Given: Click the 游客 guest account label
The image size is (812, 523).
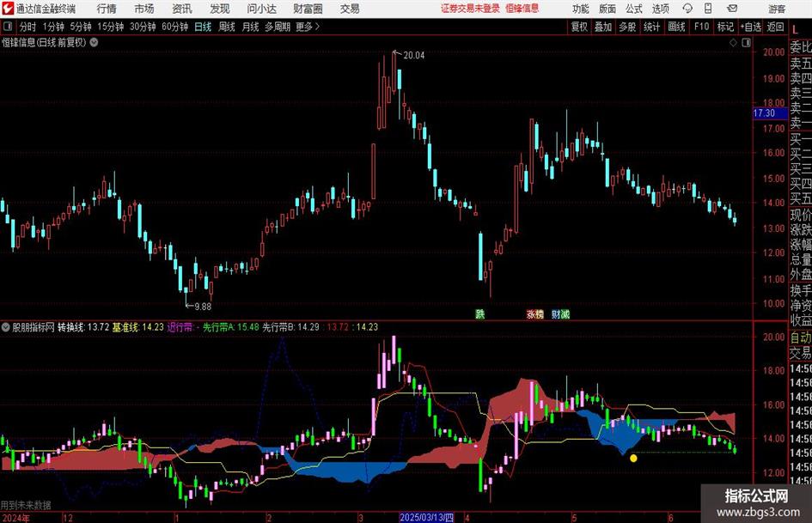Looking at the screenshot, I should (x=777, y=9).
